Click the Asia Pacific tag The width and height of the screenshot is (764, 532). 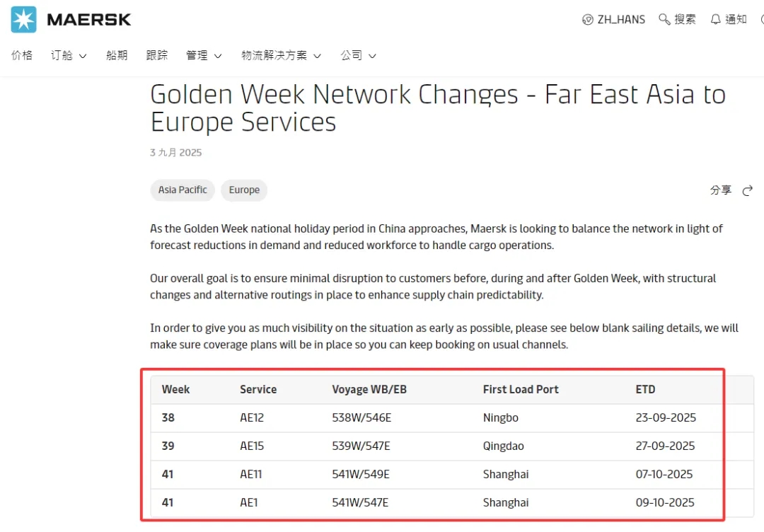point(183,190)
